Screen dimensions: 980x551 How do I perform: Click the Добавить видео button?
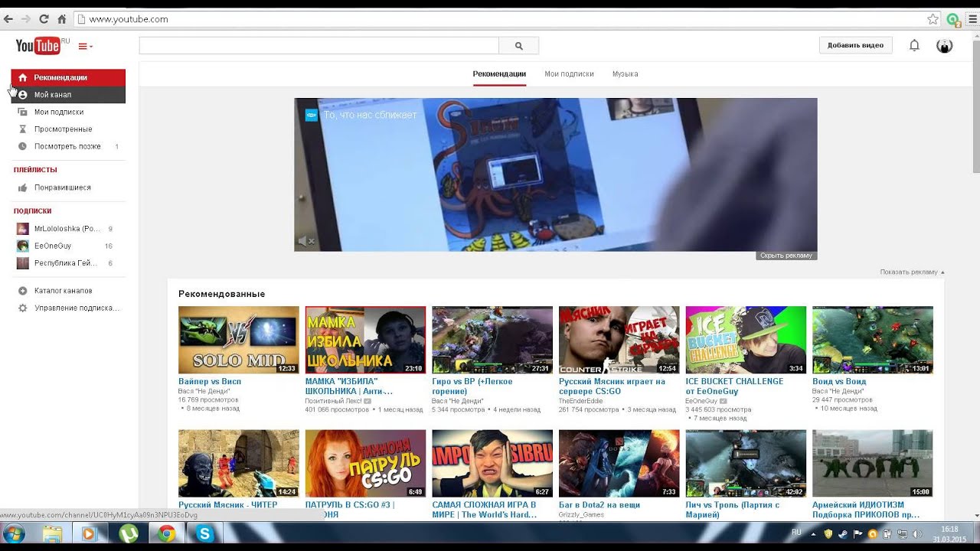(855, 45)
